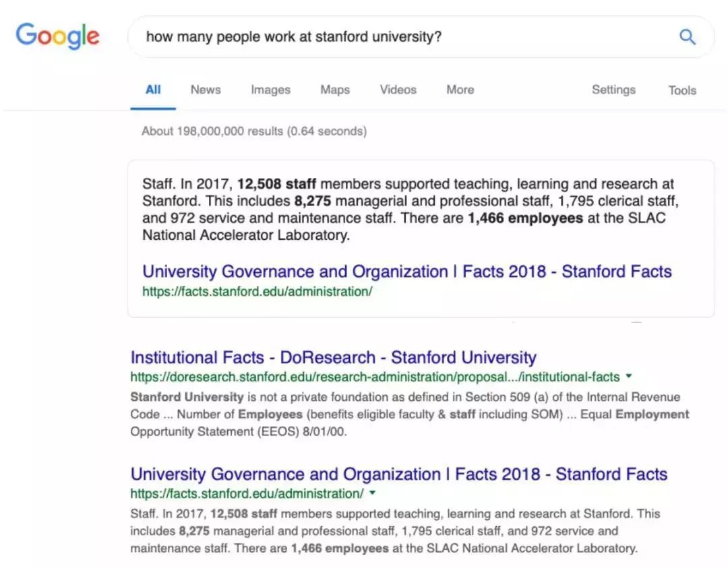This screenshot has width=728, height=568.
Task: Click the Google logo
Action: click(x=57, y=36)
